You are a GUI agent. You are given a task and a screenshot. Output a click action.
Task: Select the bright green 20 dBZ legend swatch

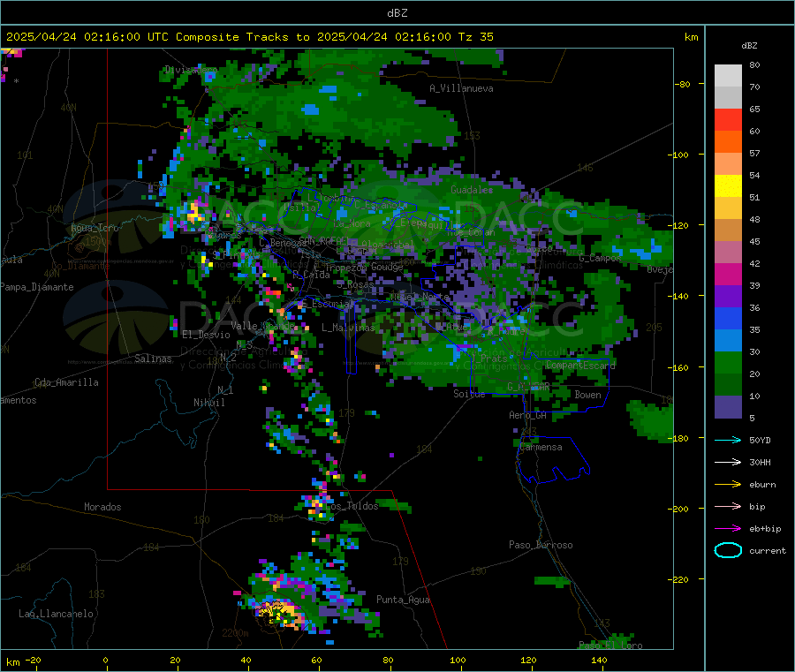[728, 362]
